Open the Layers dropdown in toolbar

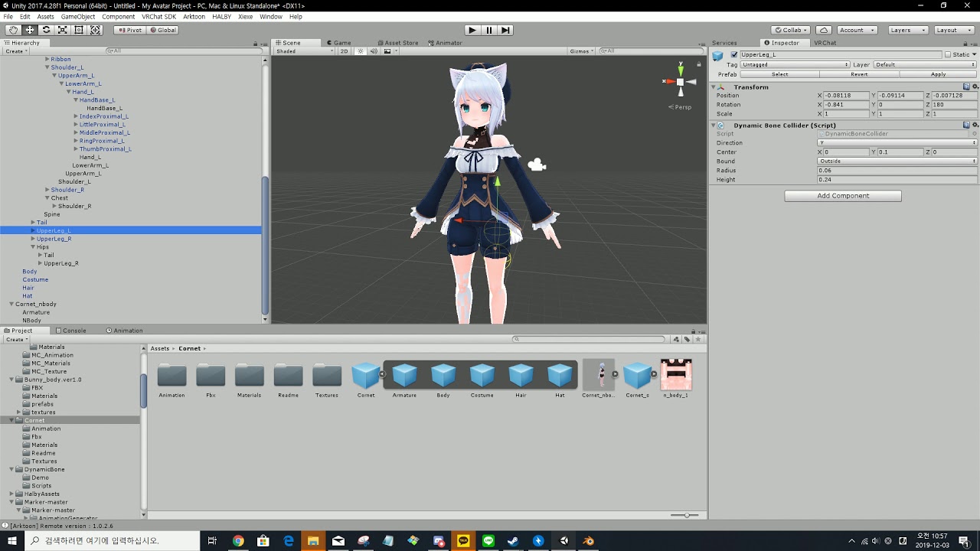(x=909, y=30)
